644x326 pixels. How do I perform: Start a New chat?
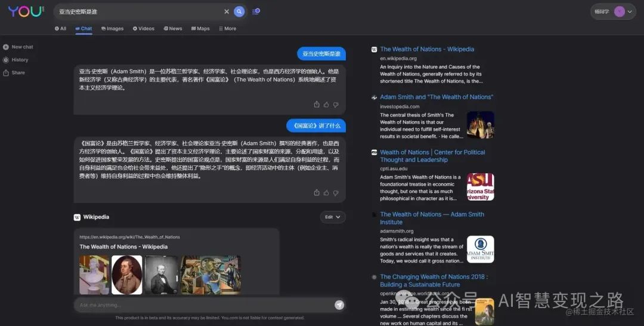click(18, 47)
